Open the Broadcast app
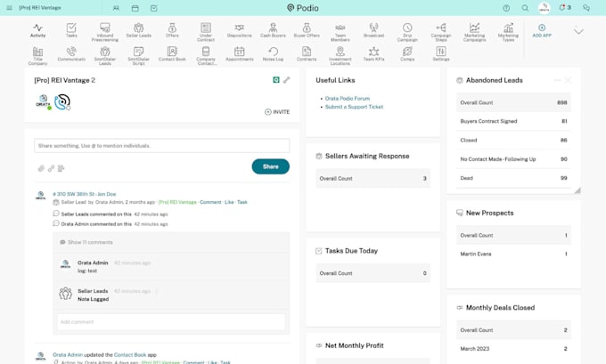 coord(373,30)
